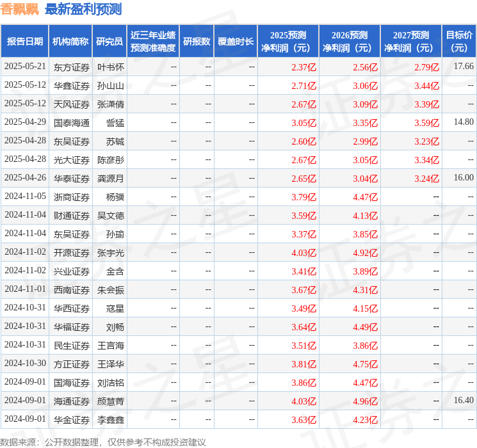Click the 报告日期 column header
This screenshot has width=477, height=448.
(24, 42)
